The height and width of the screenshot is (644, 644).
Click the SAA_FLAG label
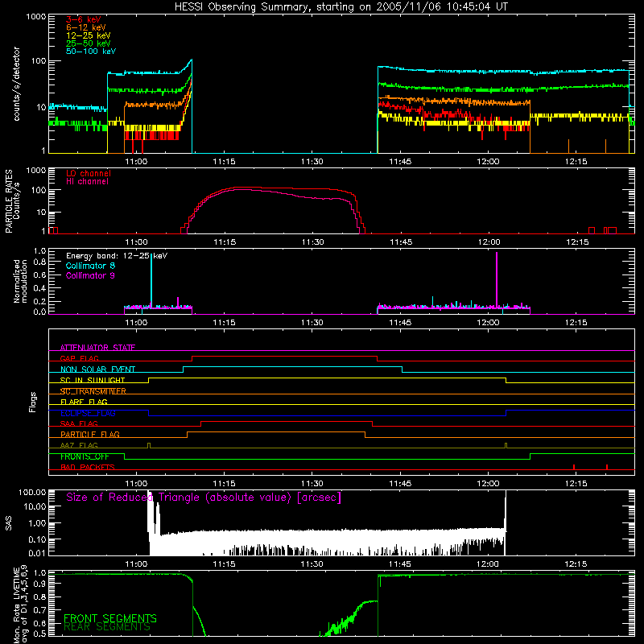pyautogui.click(x=79, y=423)
